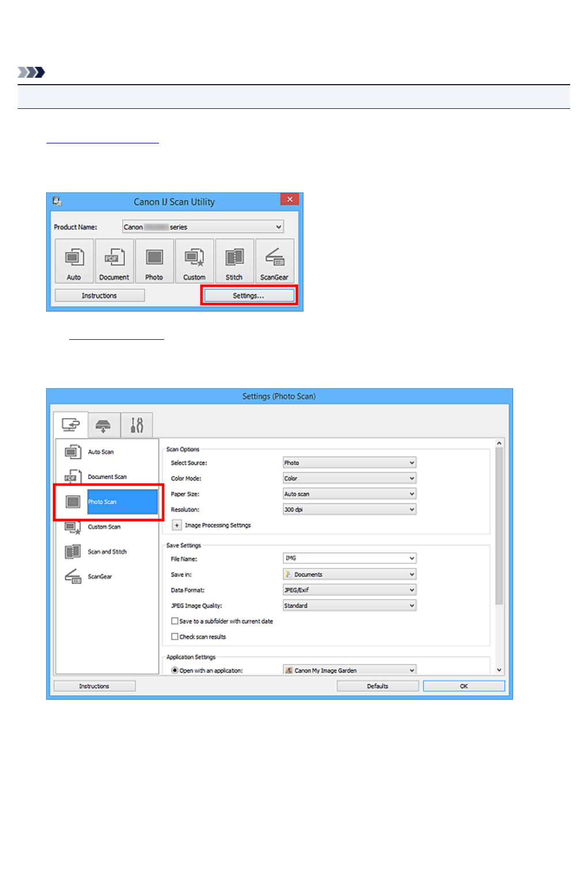Click the ScanGear scanner icon in list
Viewport: 588px width, 872px height.
[x=73, y=577]
